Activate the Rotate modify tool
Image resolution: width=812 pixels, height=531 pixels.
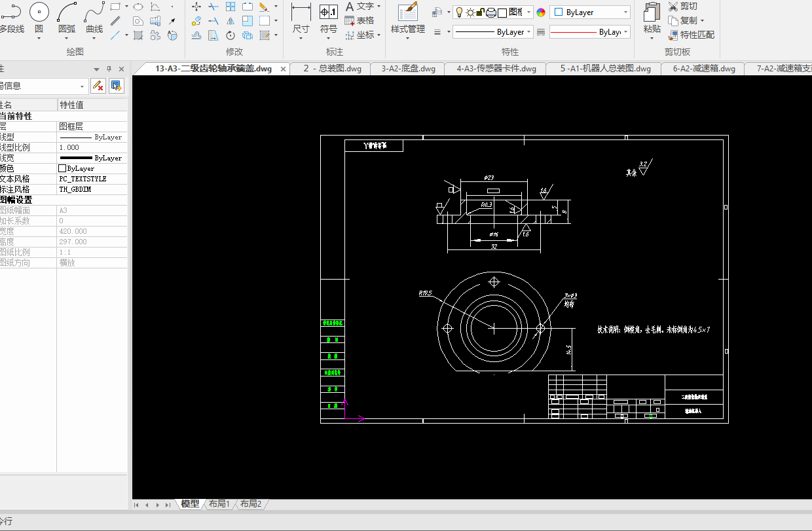(x=231, y=35)
